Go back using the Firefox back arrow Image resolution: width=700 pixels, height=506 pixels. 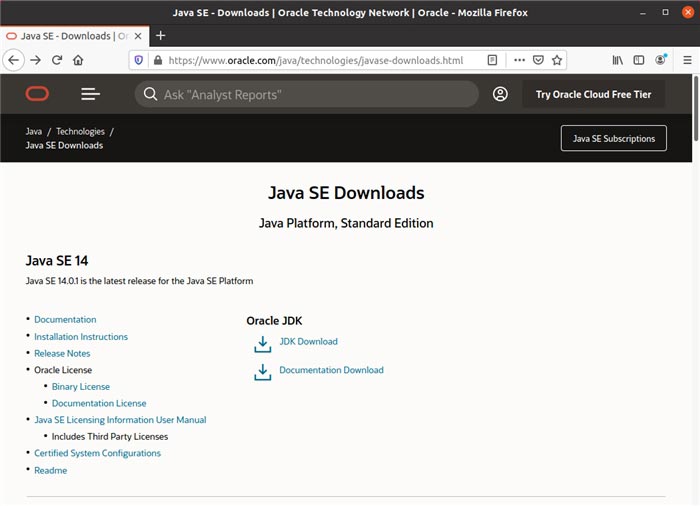[x=14, y=60]
